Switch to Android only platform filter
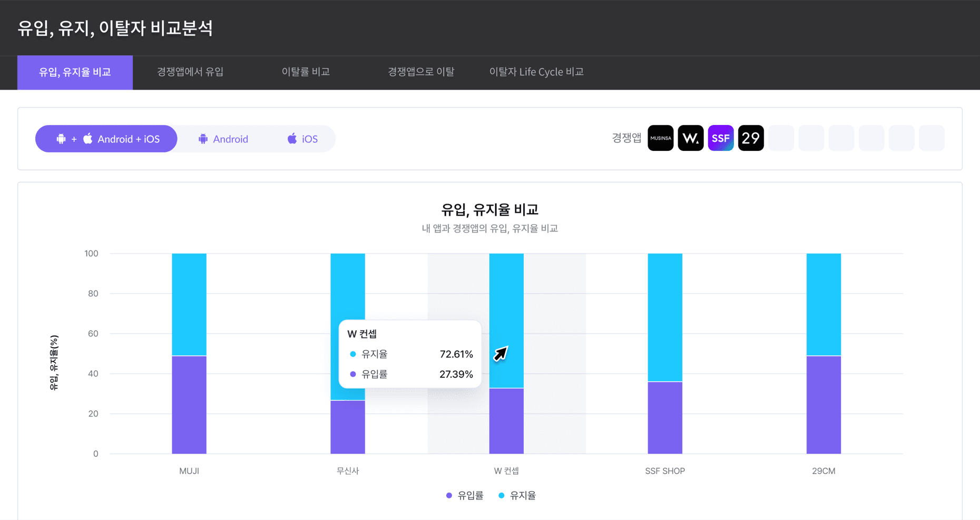The height and width of the screenshot is (520, 980). pyautogui.click(x=223, y=139)
